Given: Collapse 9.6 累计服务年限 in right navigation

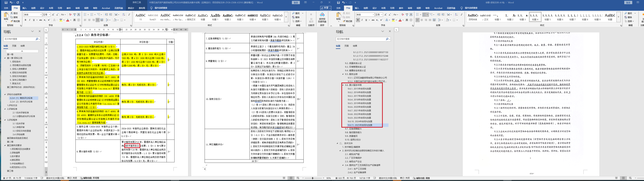Looking at the screenshot, I should point(343,85).
